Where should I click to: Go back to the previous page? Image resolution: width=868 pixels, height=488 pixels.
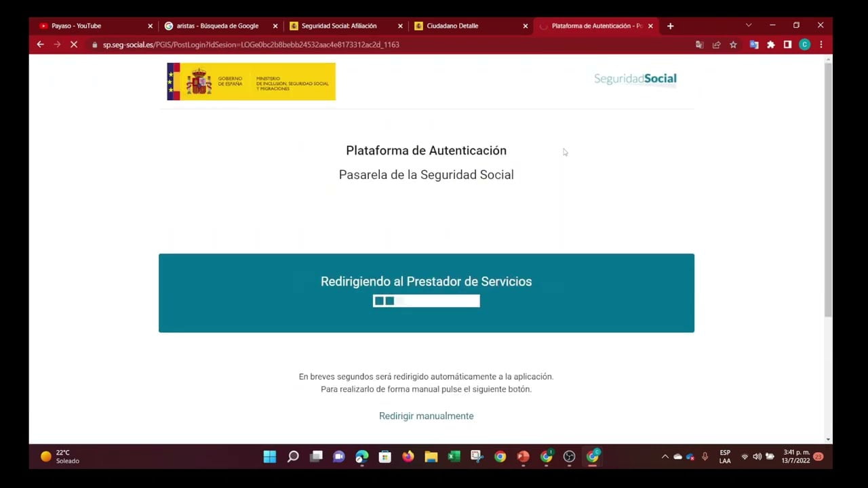40,45
